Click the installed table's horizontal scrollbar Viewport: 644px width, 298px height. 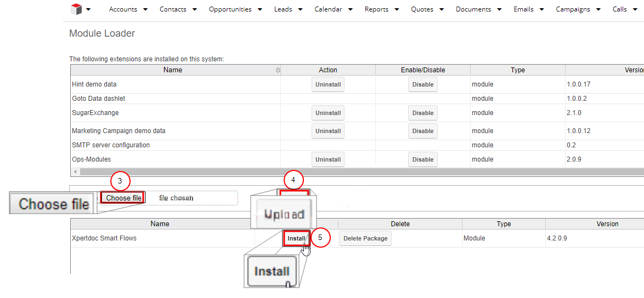point(361,171)
